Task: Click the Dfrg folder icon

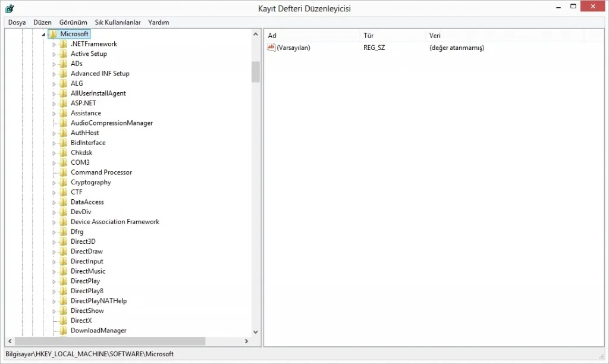Action: tap(63, 231)
